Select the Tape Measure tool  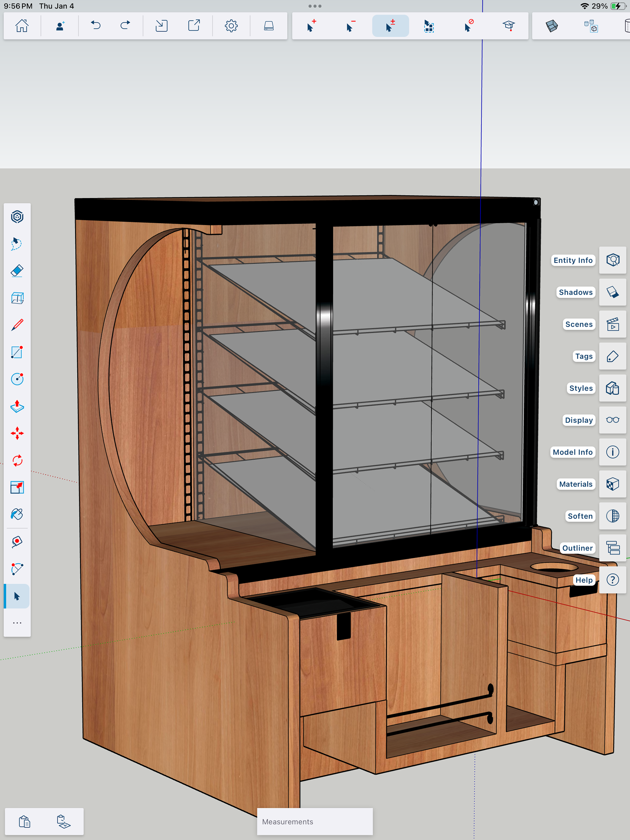coord(17,542)
